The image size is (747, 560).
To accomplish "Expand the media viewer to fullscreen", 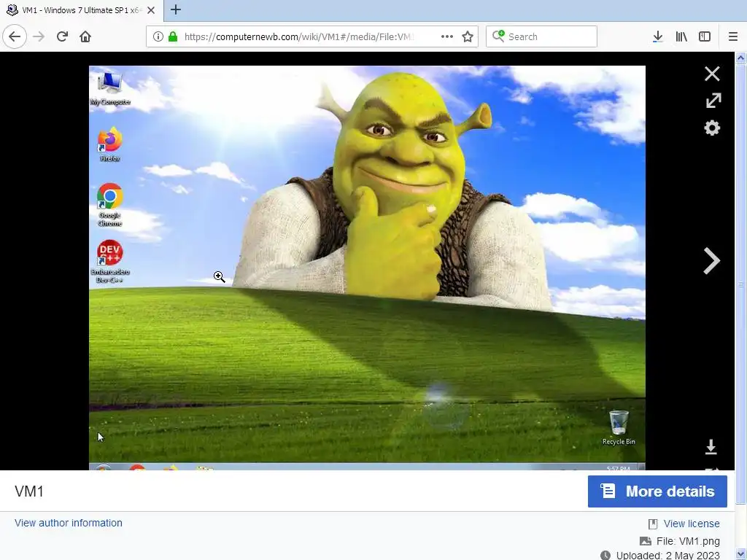I will click(713, 101).
